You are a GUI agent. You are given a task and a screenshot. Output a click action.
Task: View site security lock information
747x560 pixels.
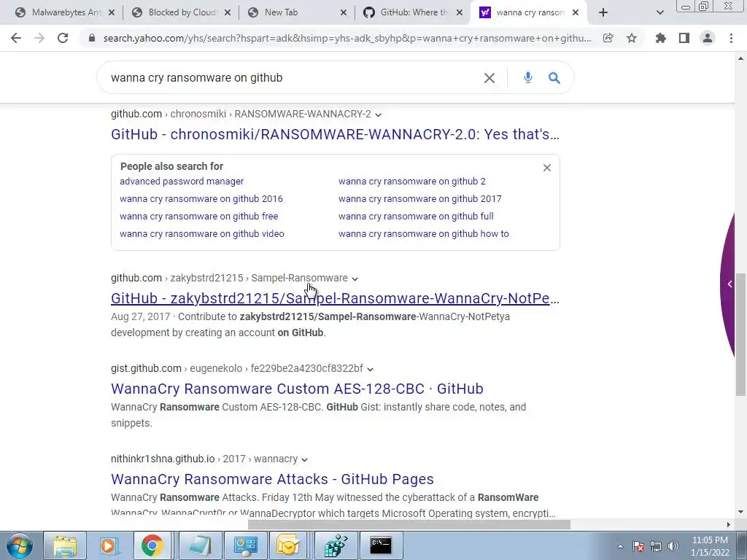pyautogui.click(x=92, y=38)
